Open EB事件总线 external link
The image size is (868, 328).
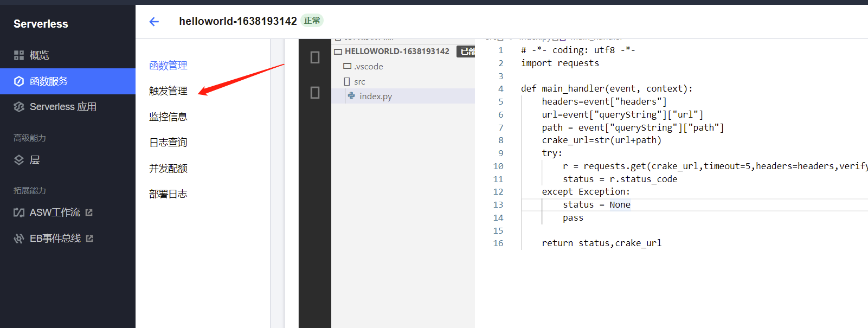click(x=55, y=239)
